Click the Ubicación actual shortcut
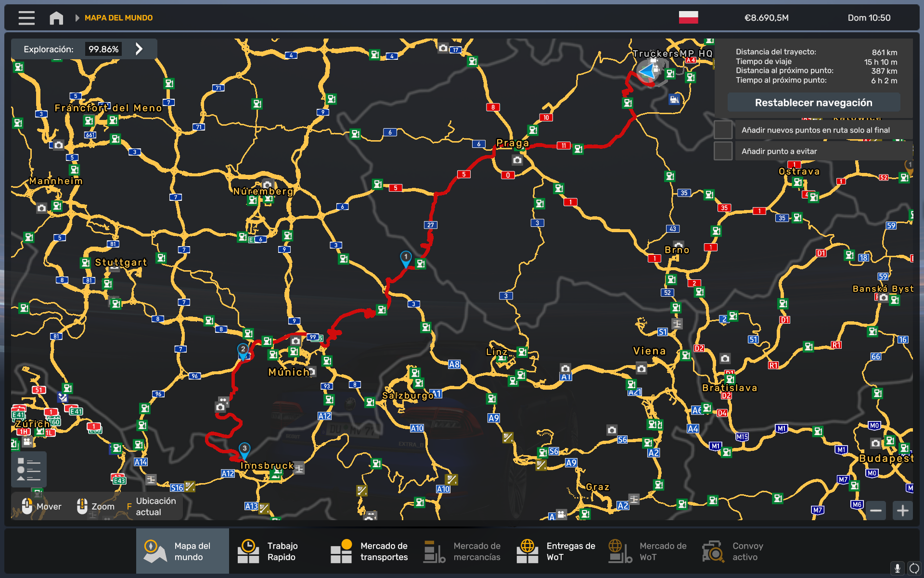Viewport: 924px width, 578px height. pyautogui.click(x=149, y=507)
